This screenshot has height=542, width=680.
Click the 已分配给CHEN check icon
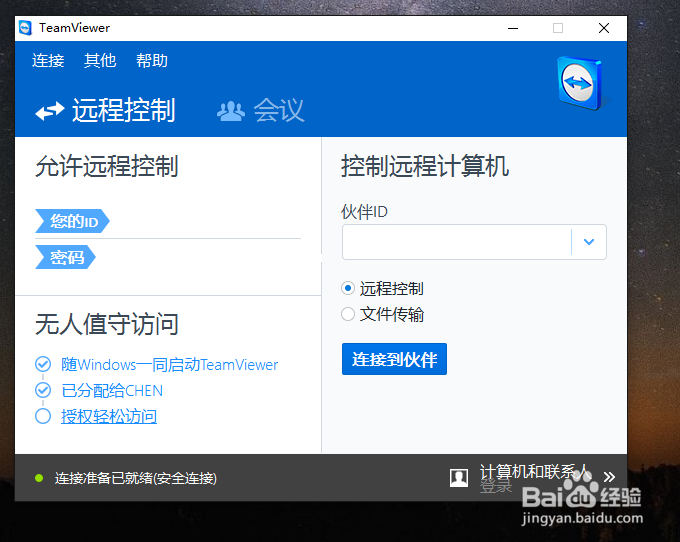43,390
